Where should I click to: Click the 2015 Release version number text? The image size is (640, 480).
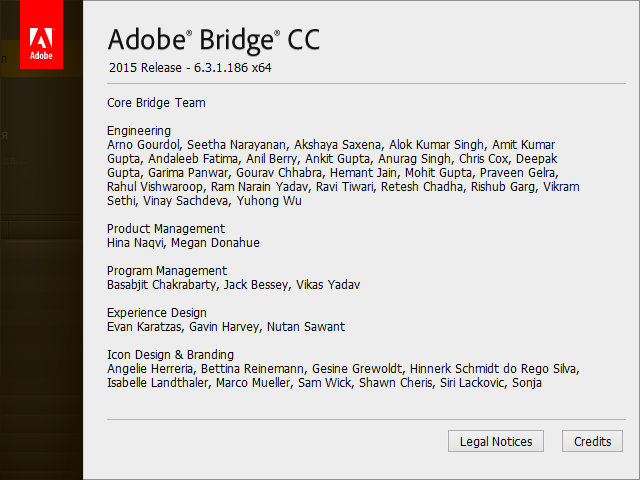coord(190,69)
